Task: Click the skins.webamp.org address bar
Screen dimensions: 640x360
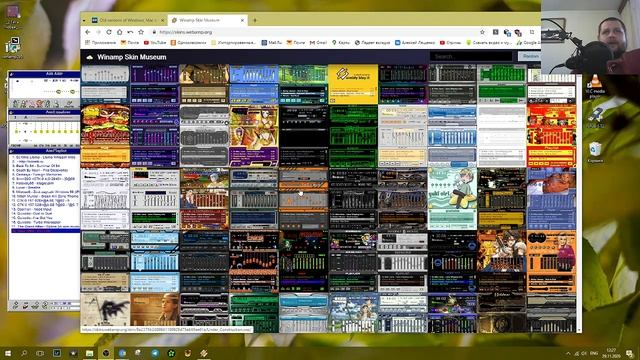Action: [314, 32]
